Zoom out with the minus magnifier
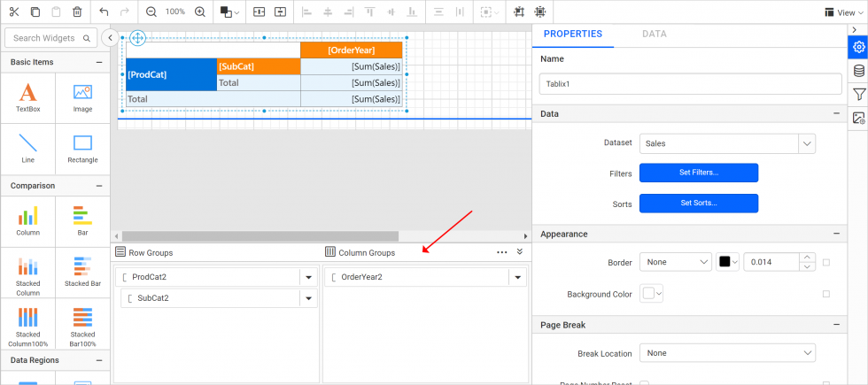Viewport: 868px width, 385px height. tap(151, 12)
